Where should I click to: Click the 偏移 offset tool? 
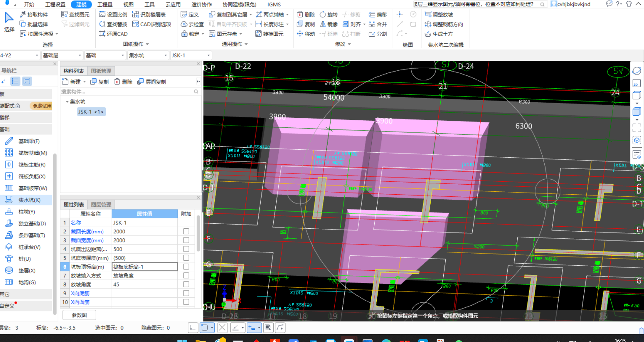click(378, 14)
